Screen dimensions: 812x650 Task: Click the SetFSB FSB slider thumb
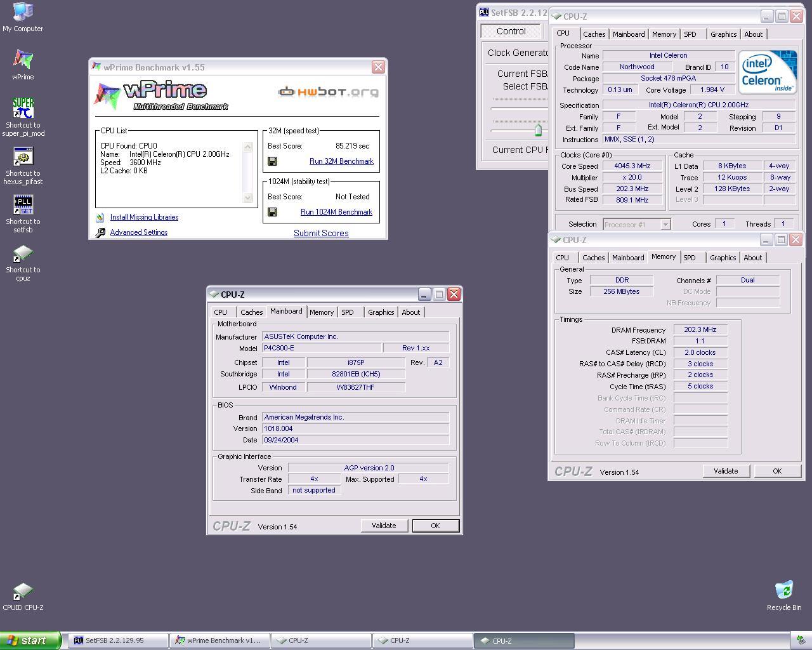tap(538, 130)
